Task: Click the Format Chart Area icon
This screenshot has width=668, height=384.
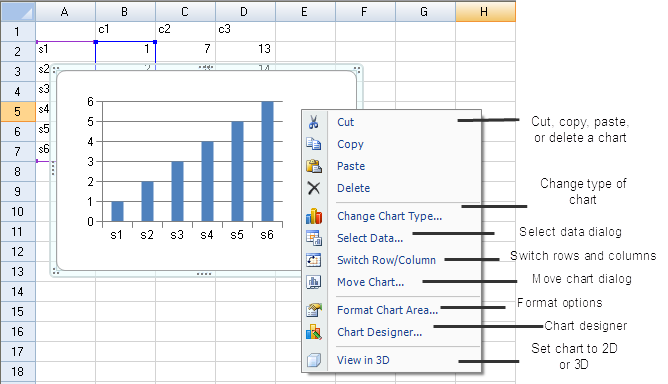Action: pyautogui.click(x=314, y=310)
